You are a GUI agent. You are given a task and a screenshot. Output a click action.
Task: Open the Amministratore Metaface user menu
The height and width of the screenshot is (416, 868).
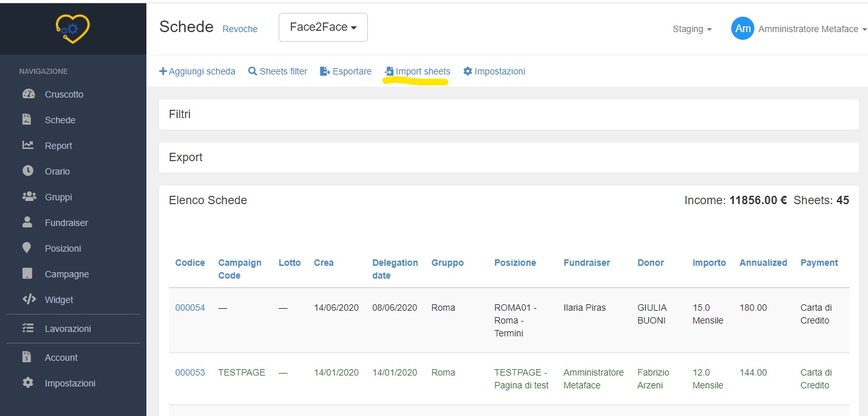812,29
